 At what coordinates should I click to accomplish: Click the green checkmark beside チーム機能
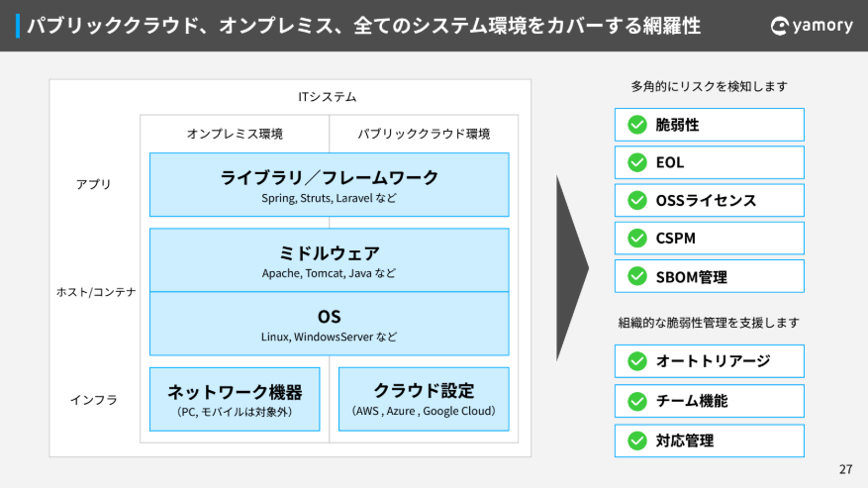tap(636, 401)
